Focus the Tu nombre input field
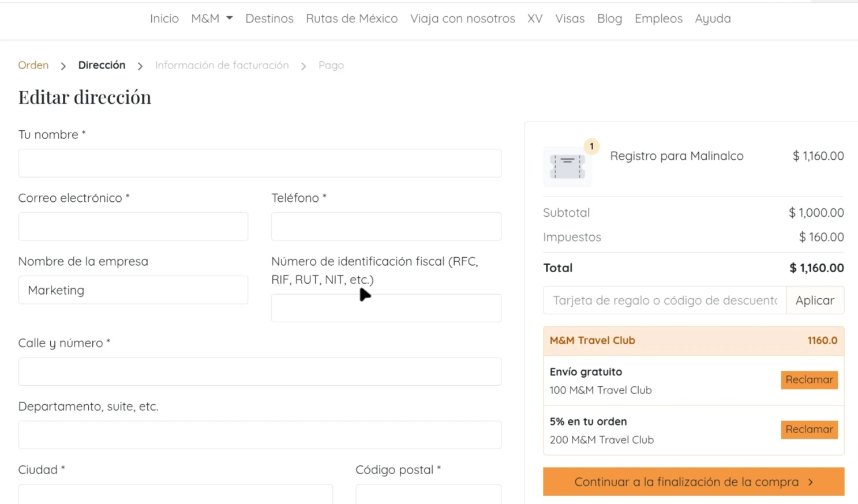The image size is (858, 504). pos(260,163)
